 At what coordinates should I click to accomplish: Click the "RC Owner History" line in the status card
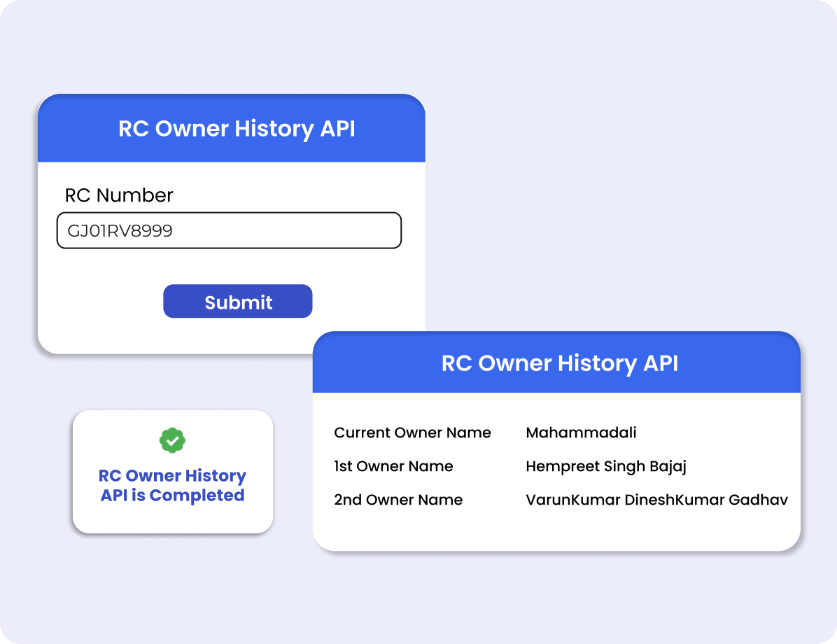click(x=172, y=476)
